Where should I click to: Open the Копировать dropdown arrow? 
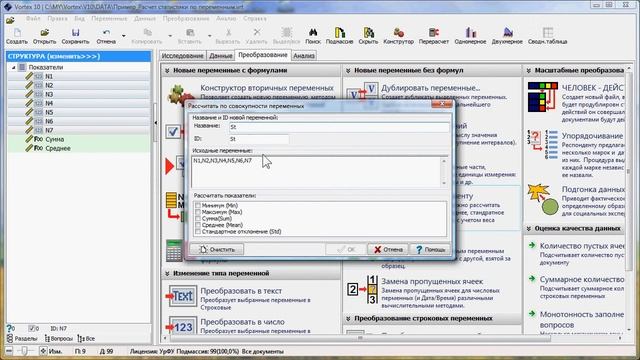coord(170,36)
